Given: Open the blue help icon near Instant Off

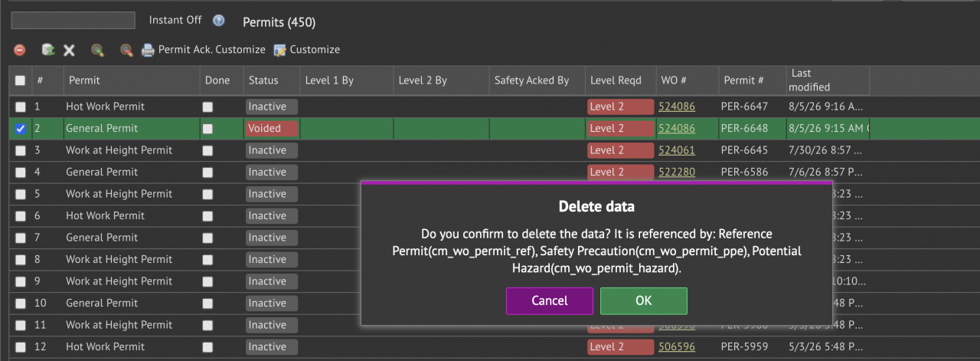Looking at the screenshot, I should pyautogui.click(x=219, y=21).
